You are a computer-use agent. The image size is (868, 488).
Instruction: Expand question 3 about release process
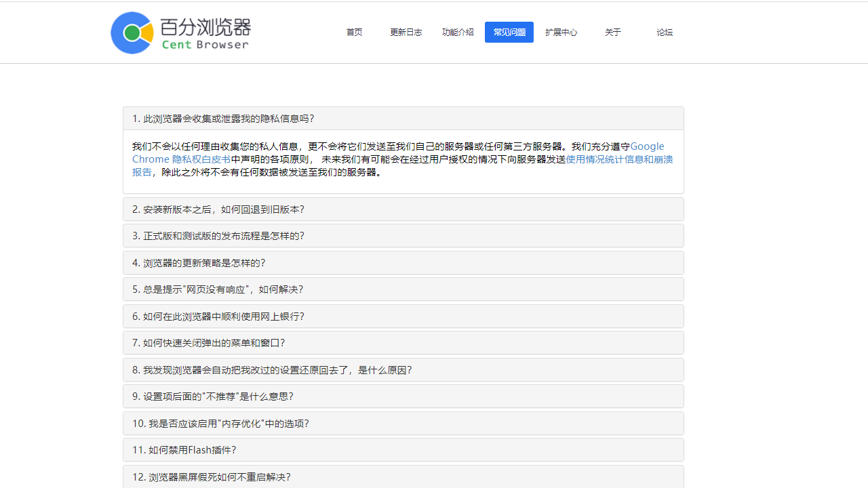pos(218,236)
